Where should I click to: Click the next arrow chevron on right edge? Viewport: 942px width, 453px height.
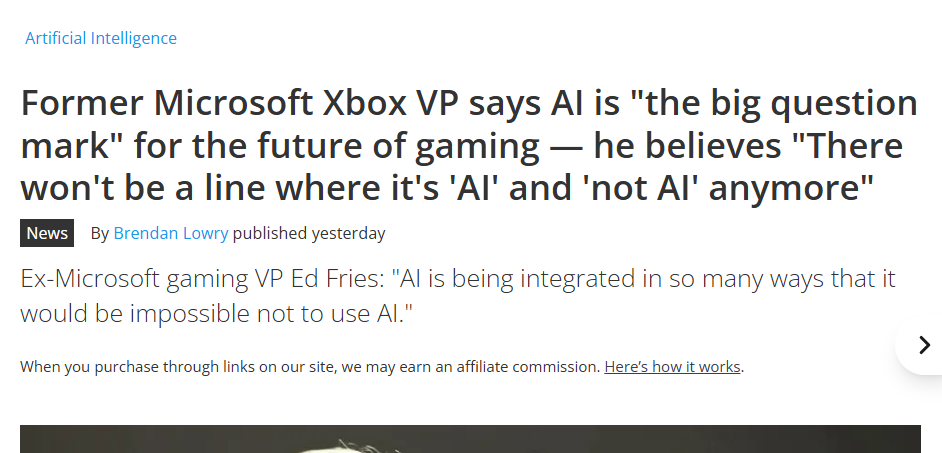click(x=924, y=345)
